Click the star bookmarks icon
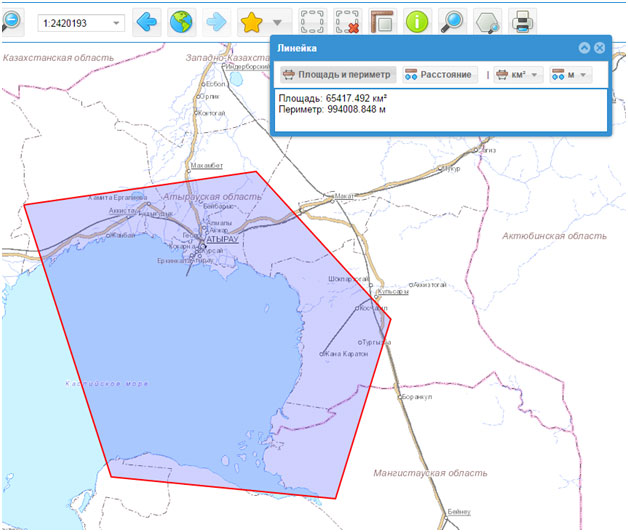The height and width of the screenshot is (532, 628). click(253, 21)
